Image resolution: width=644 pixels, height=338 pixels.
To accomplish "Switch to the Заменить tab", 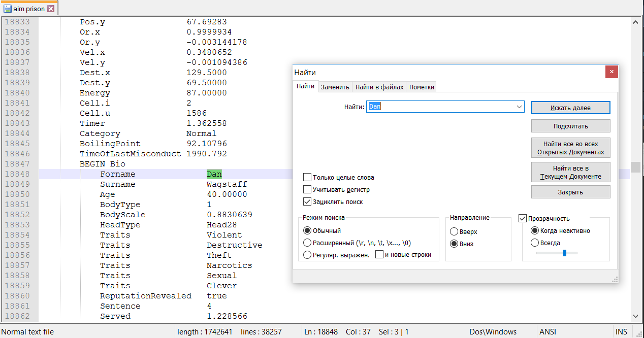I will click(x=335, y=87).
